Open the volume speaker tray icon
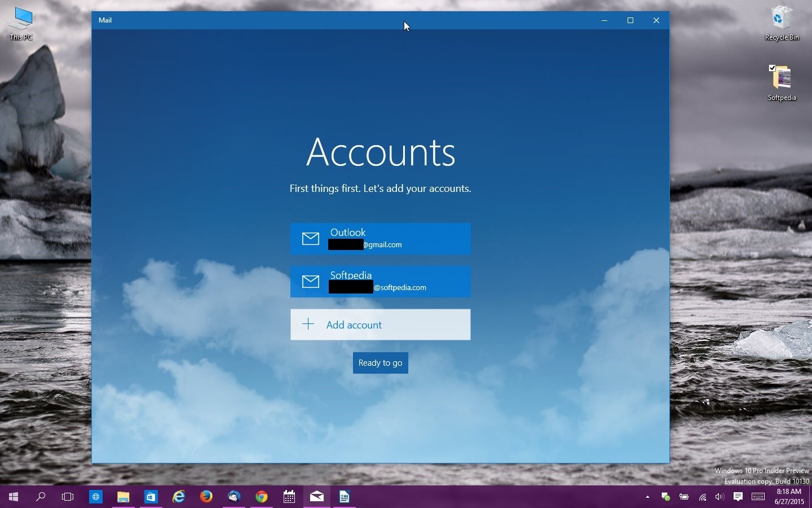Viewport: 812px width, 508px height. point(720,497)
